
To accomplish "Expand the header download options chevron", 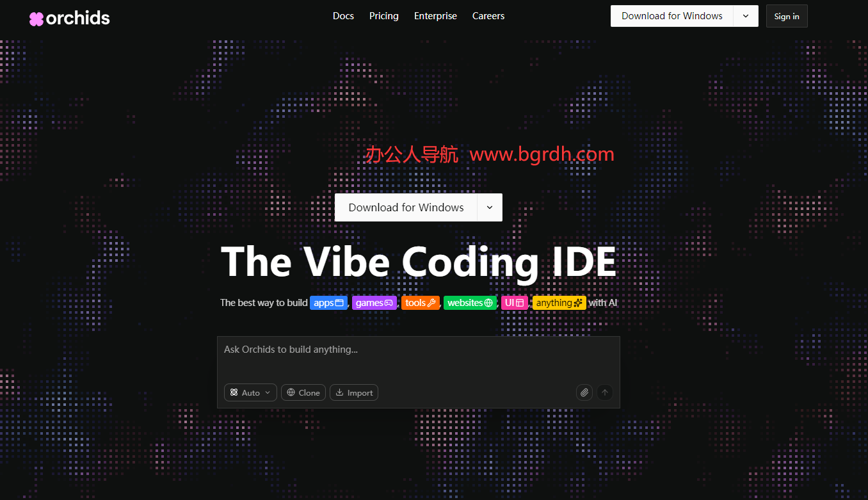I will tap(746, 16).
